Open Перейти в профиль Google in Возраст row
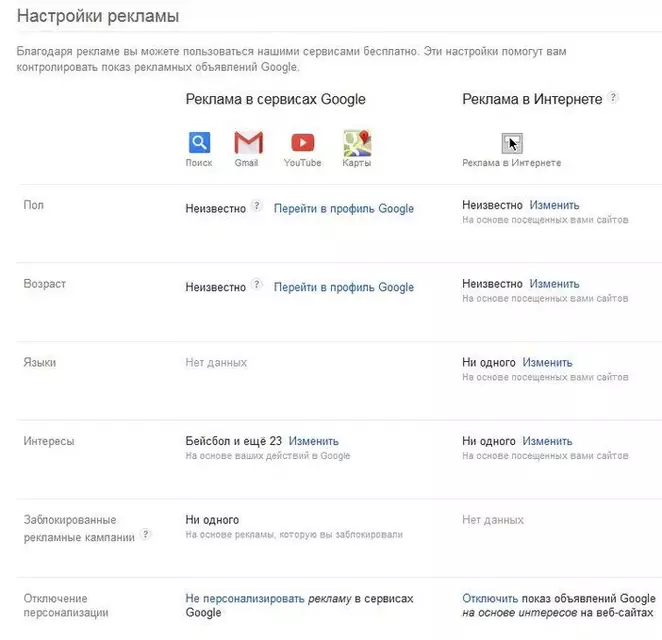 click(x=344, y=287)
